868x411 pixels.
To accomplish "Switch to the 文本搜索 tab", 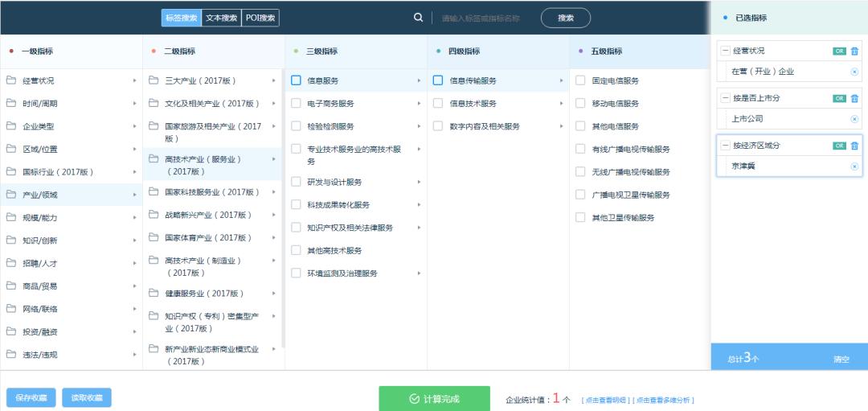I will [x=222, y=18].
